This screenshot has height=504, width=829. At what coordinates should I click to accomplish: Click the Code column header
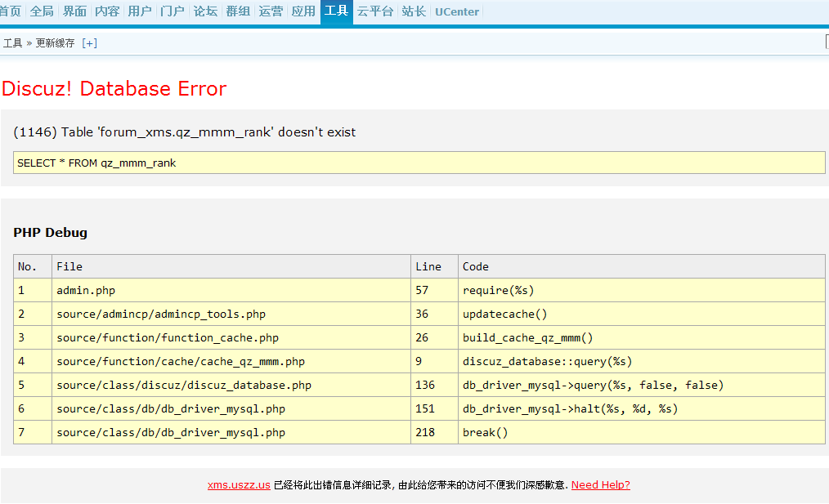[641, 266]
